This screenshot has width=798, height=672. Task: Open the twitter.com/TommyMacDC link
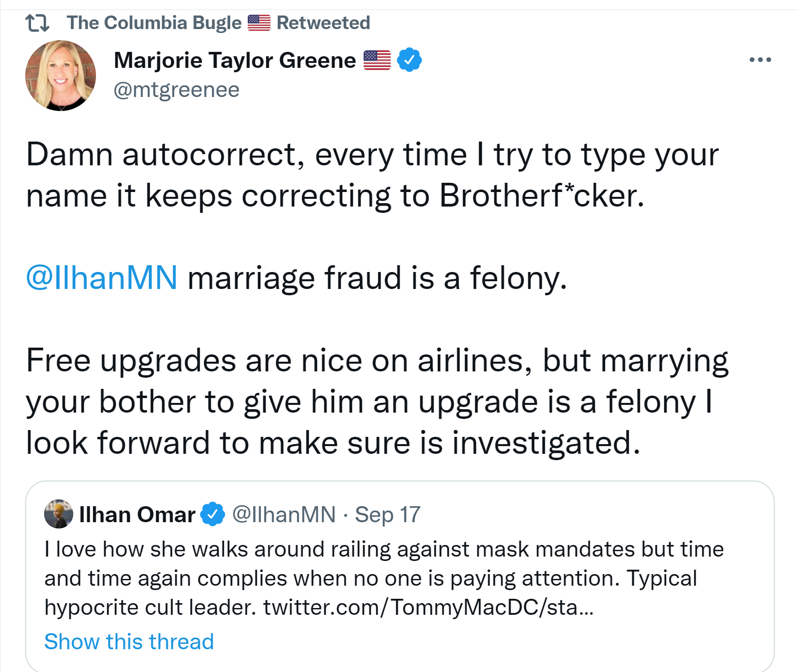coord(428,607)
